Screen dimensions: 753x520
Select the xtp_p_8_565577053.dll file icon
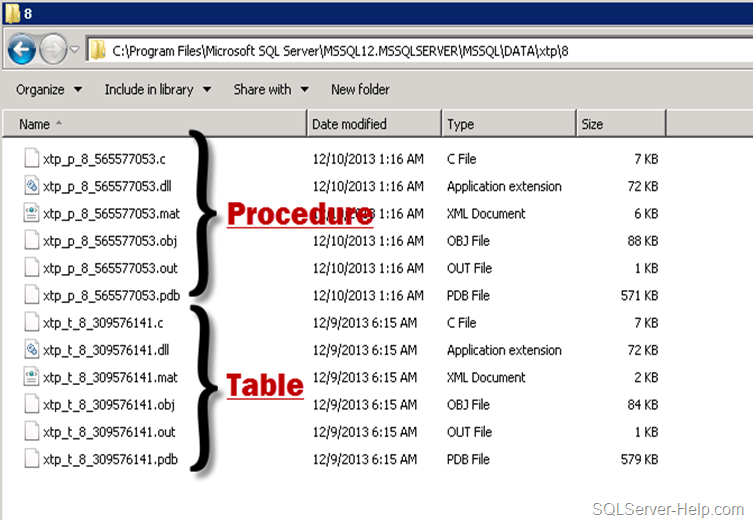pyautogui.click(x=31, y=186)
